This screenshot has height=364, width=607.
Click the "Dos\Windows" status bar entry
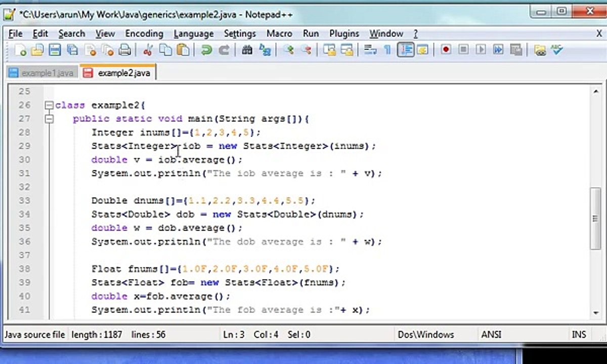pos(426,335)
